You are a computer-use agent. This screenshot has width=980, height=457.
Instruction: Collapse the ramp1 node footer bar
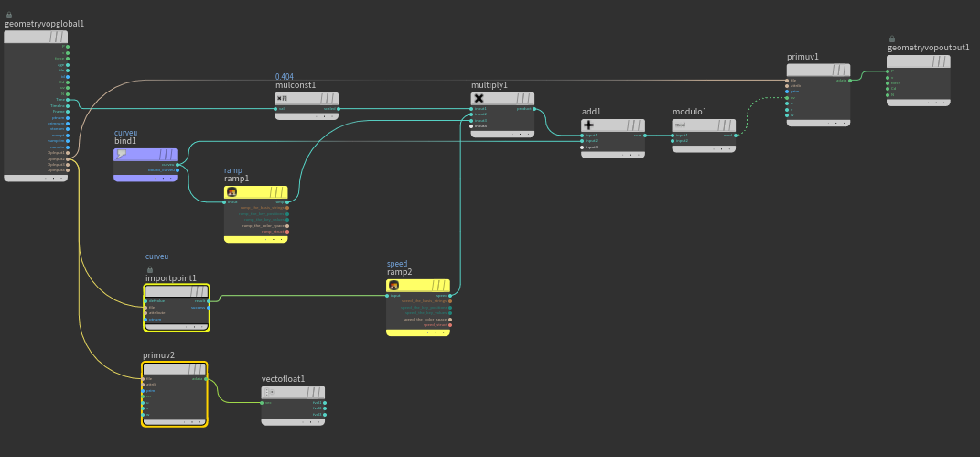click(x=255, y=239)
